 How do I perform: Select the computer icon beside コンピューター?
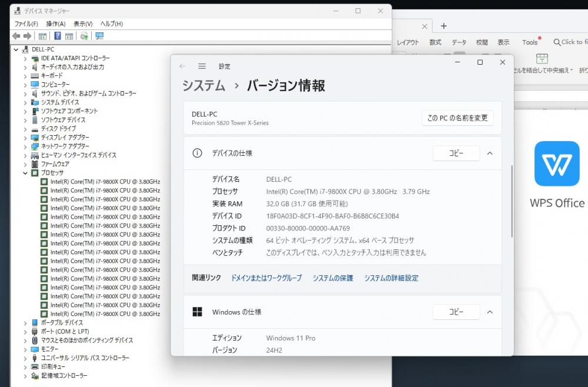pos(35,84)
